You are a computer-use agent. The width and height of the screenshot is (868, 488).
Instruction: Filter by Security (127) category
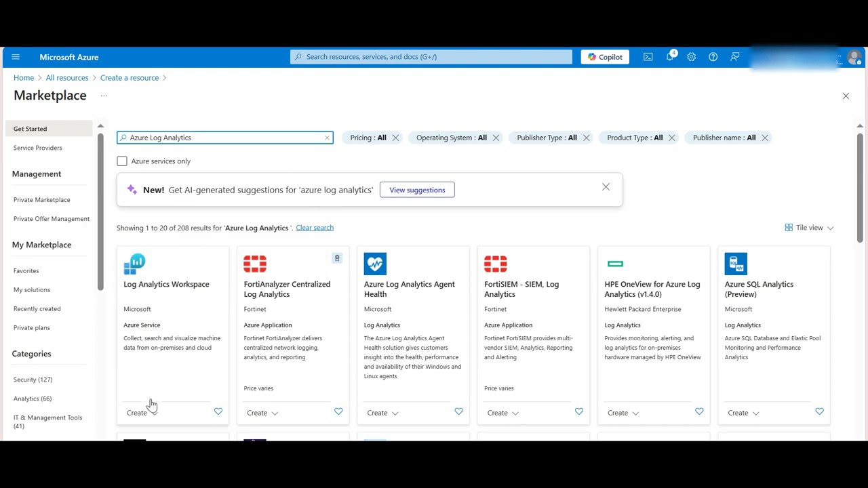pyautogui.click(x=33, y=380)
